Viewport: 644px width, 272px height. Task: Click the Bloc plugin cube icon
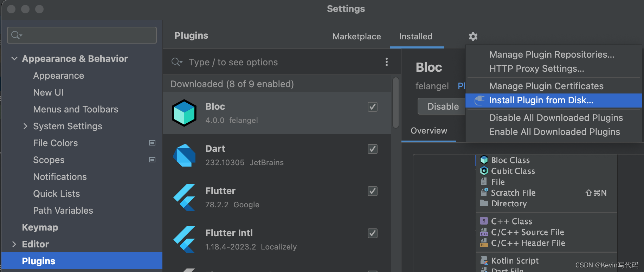pos(184,113)
